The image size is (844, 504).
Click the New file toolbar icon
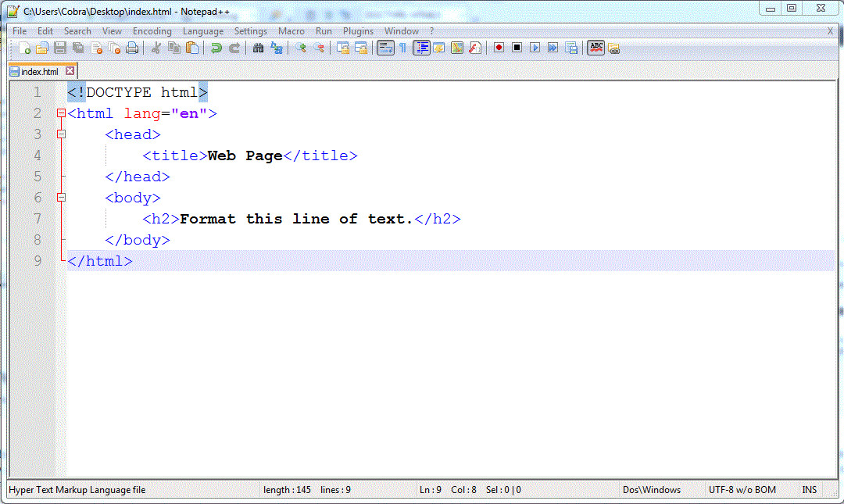click(x=23, y=48)
